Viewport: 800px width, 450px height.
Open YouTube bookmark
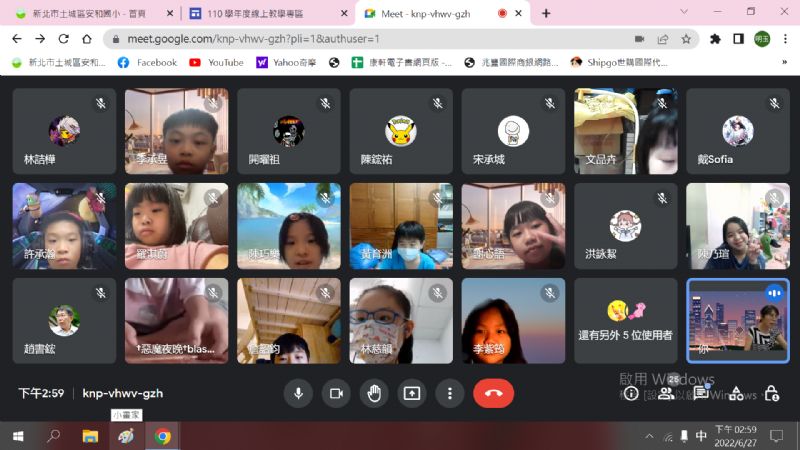pyautogui.click(x=216, y=62)
